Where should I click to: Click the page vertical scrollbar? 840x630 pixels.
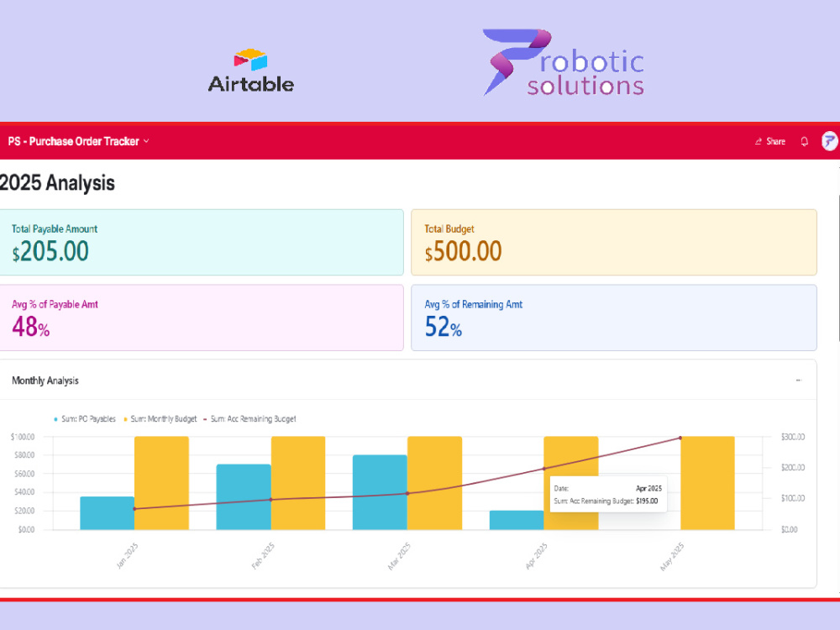click(837, 268)
